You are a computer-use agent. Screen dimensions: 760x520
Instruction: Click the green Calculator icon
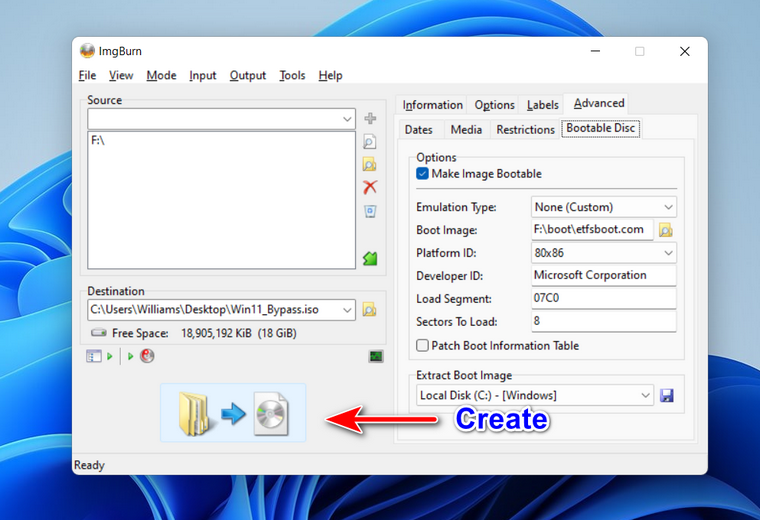click(x=370, y=258)
